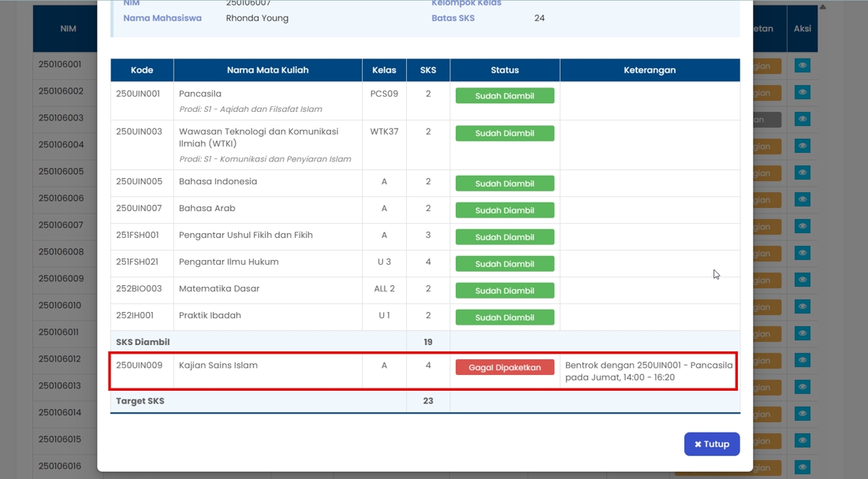
Task: View details via eye icon for 250106005
Action: click(x=802, y=173)
